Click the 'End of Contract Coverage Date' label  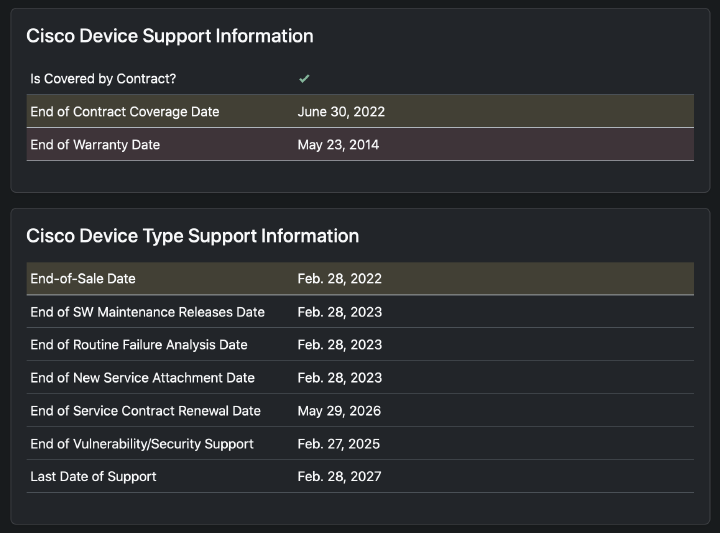pos(125,112)
